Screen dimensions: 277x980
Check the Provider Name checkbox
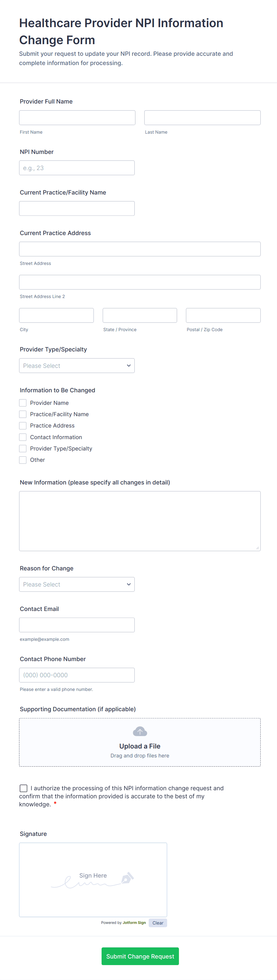click(x=22, y=402)
